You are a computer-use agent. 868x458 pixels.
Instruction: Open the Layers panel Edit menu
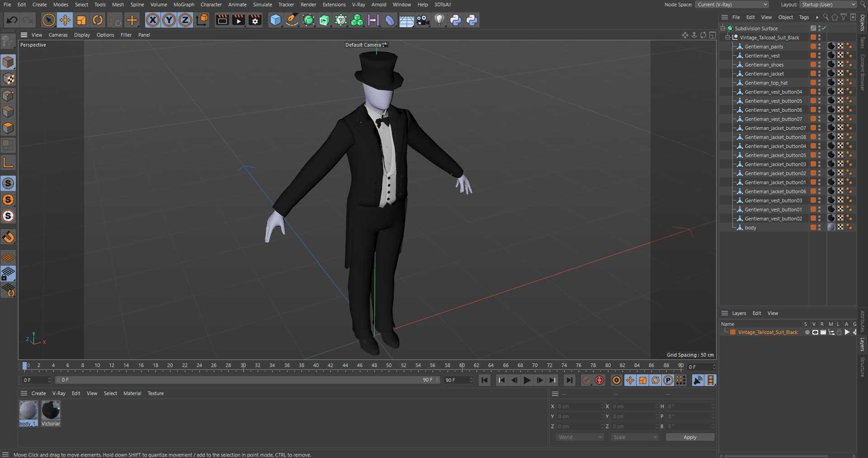pyautogui.click(x=756, y=313)
